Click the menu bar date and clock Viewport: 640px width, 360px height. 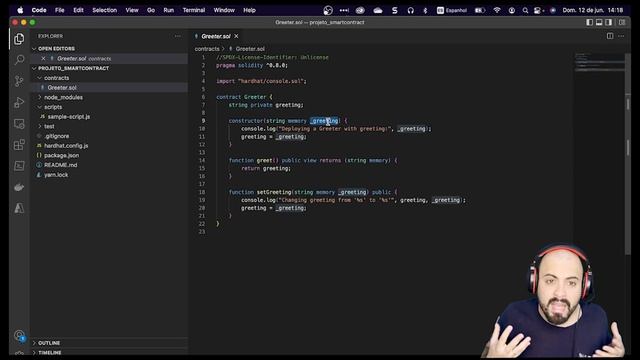click(x=593, y=10)
